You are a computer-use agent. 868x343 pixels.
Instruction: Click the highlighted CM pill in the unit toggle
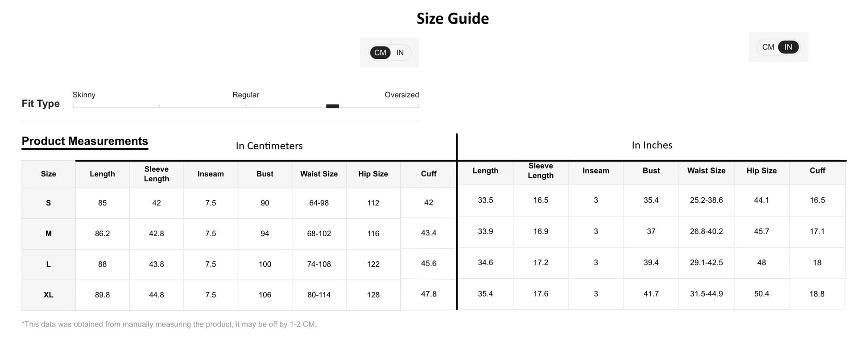pyautogui.click(x=380, y=53)
